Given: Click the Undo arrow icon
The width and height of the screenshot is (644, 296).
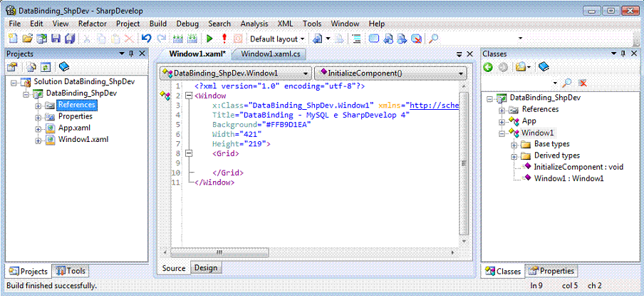Looking at the screenshot, I should click(146, 39).
